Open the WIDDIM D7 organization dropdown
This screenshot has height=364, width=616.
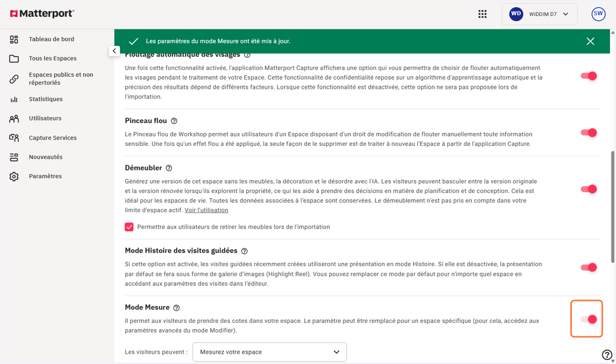click(x=540, y=14)
